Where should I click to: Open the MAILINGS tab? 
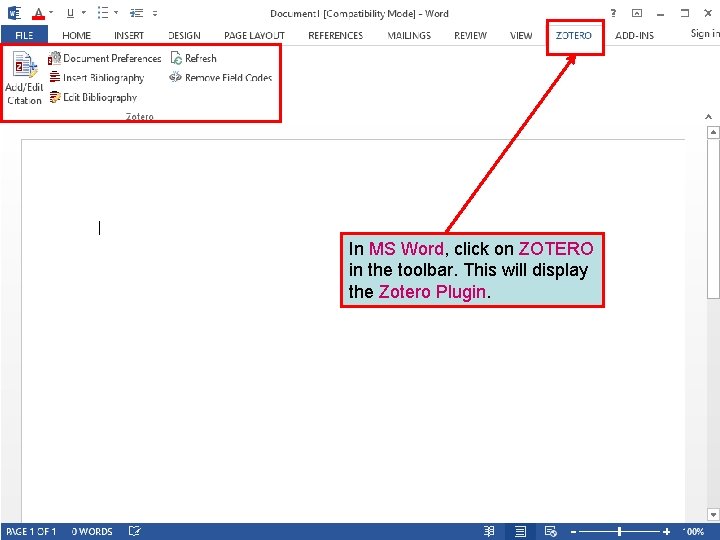[x=409, y=35]
